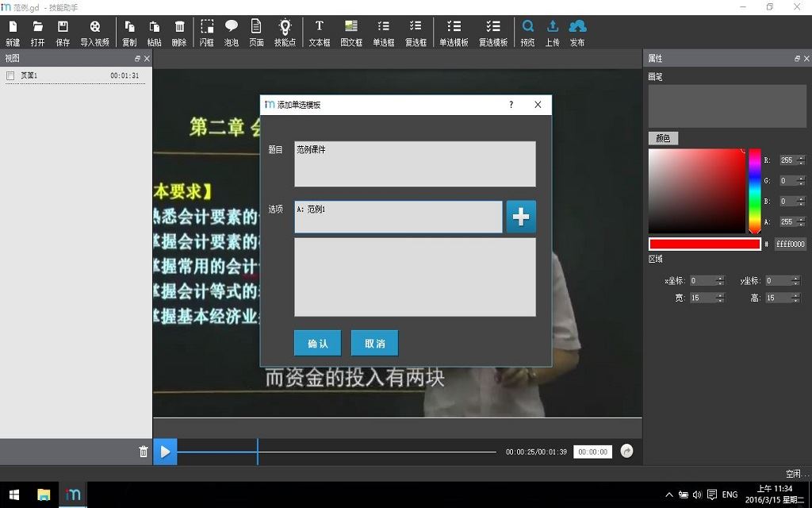Click the hex color field ffff0000
This screenshot has width=812, height=508.
(x=791, y=244)
